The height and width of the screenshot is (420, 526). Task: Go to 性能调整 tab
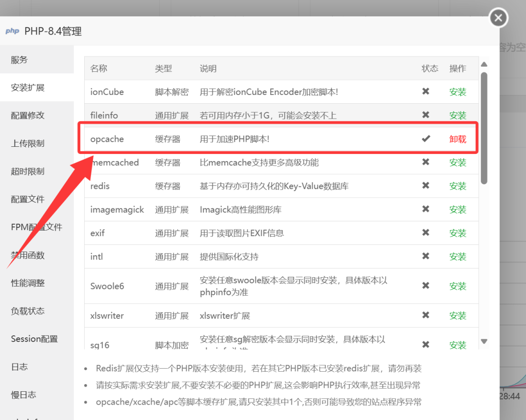tap(28, 283)
